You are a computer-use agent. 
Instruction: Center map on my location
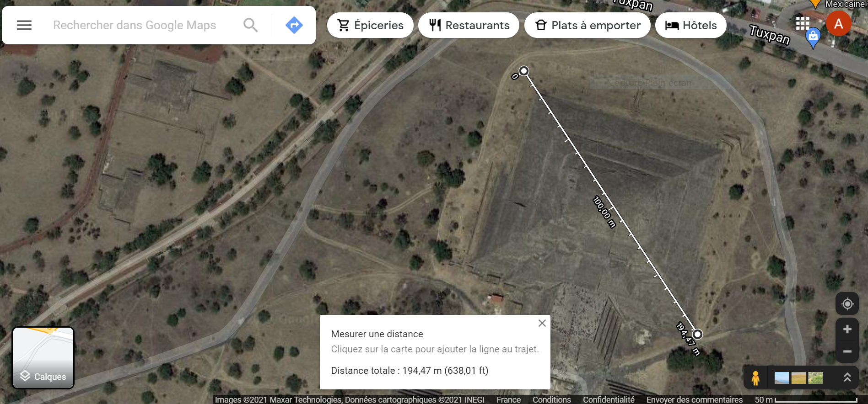click(847, 304)
